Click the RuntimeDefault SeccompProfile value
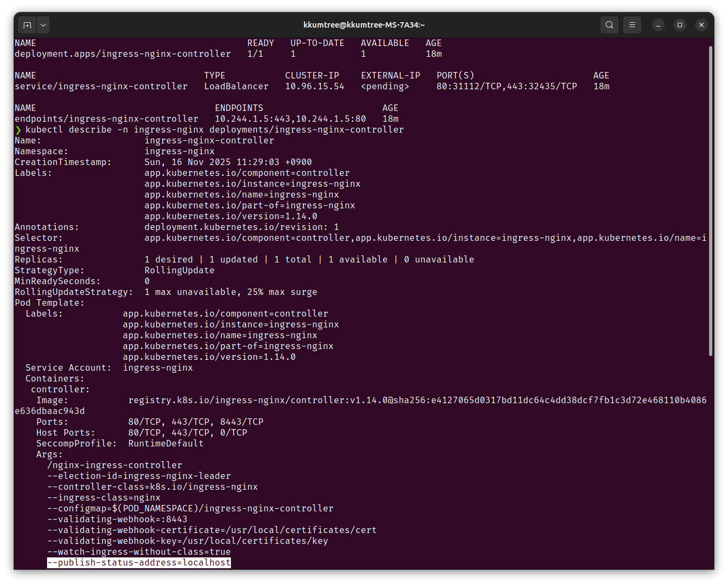Screen dimensions: 728x585 (x=166, y=444)
